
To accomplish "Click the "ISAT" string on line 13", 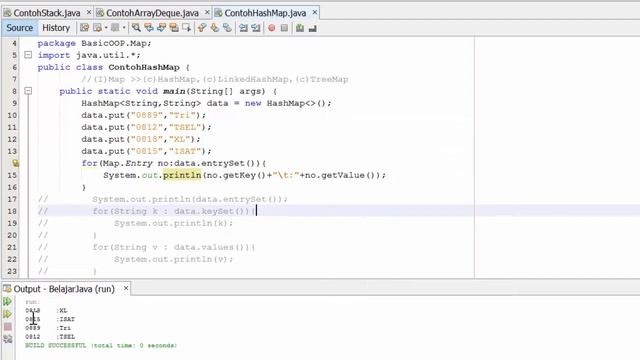I will (x=185, y=151).
